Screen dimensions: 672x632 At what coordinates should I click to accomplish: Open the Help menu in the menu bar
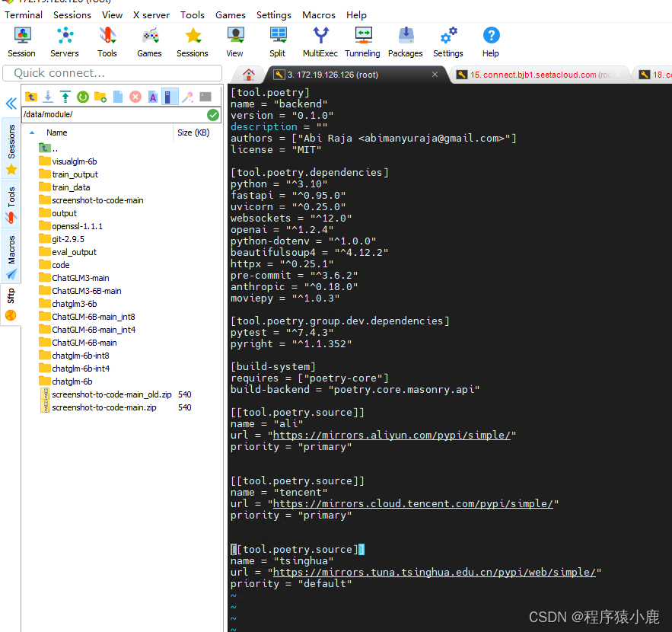pyautogui.click(x=357, y=15)
